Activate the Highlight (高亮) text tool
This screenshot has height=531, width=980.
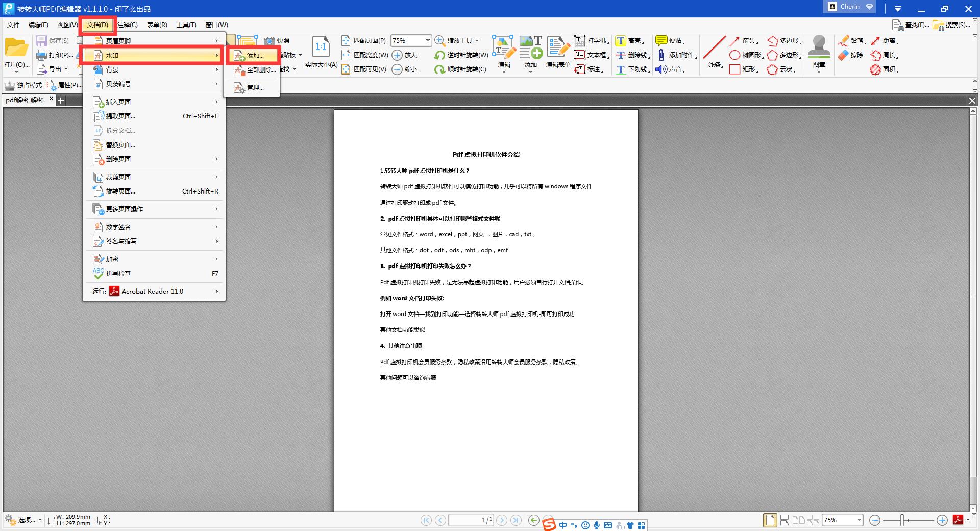(x=629, y=41)
